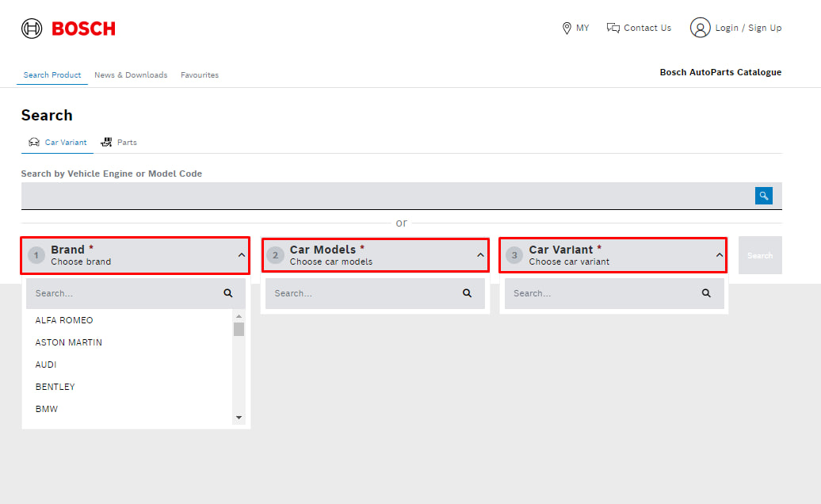The image size is (821, 504).
Task: Select AUDI from brand list
Action: pos(45,365)
